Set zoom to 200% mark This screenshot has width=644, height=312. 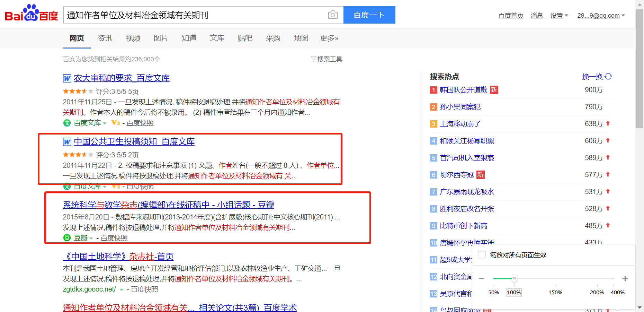coord(597,293)
